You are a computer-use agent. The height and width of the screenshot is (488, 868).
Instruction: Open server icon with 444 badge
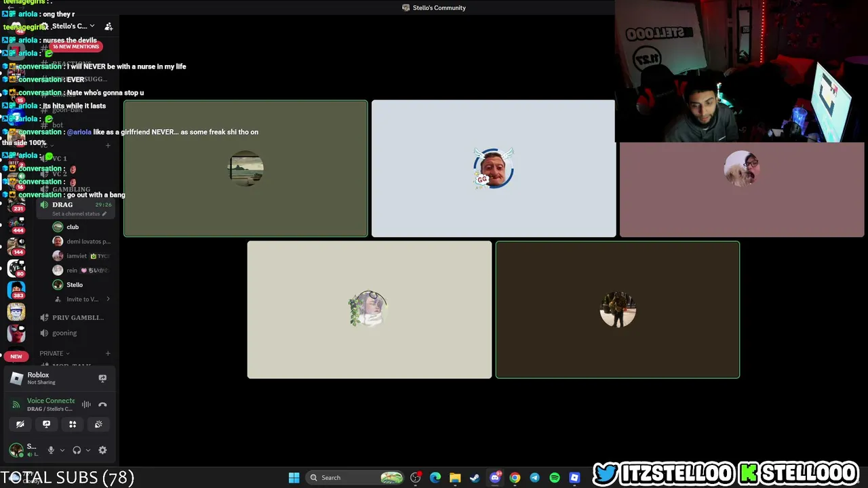coord(16,224)
